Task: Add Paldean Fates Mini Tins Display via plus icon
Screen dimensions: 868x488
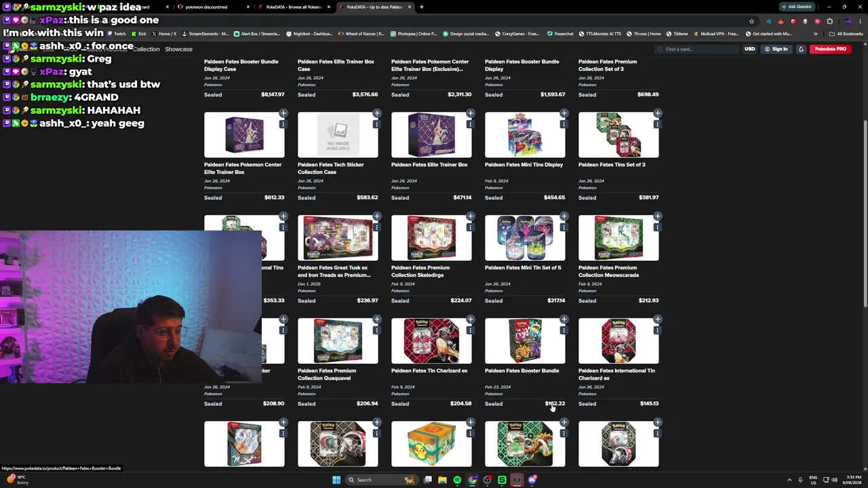Action: 564,113
